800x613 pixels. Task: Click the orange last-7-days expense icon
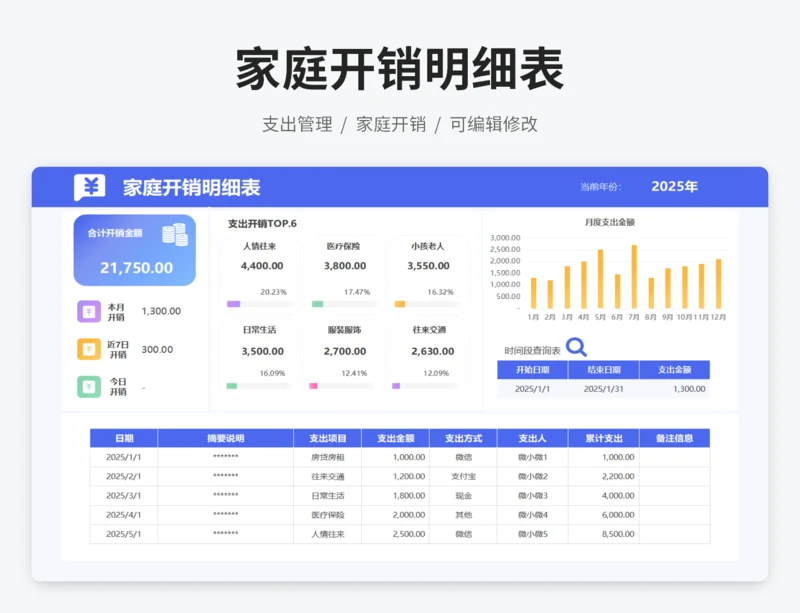pos(89,349)
